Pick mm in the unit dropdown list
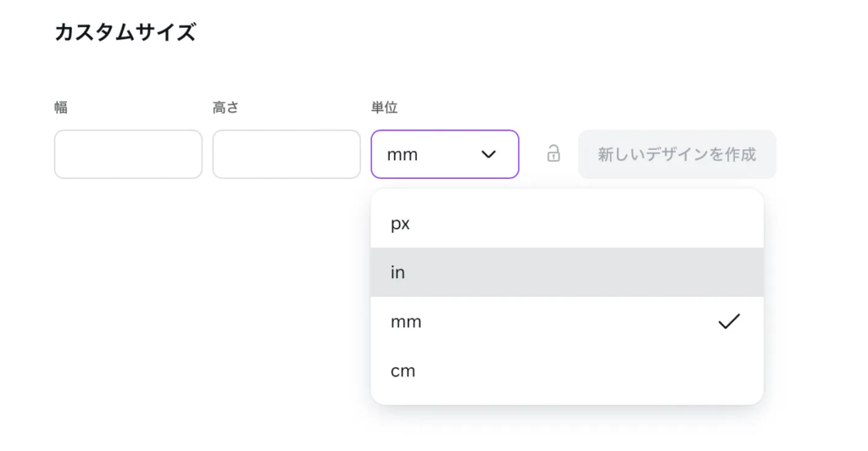This screenshot has width=868, height=451. pyautogui.click(x=567, y=321)
